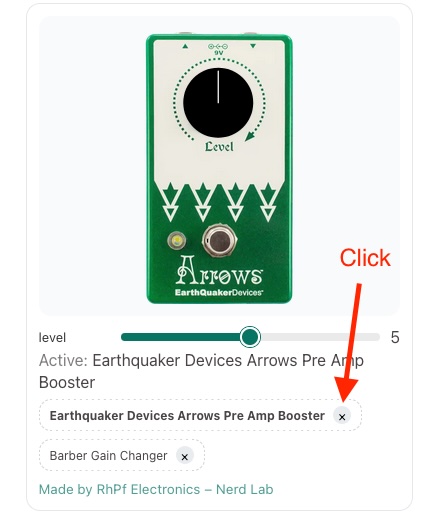This screenshot has height=514, width=421.
Task: Click the green arrowhead on knob dotted ring
Action: pos(250,136)
